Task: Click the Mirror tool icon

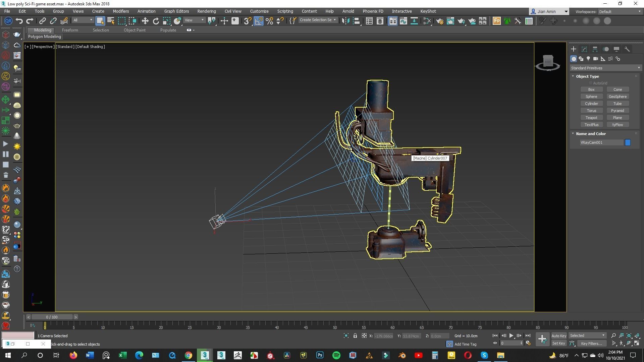Action: (345, 21)
